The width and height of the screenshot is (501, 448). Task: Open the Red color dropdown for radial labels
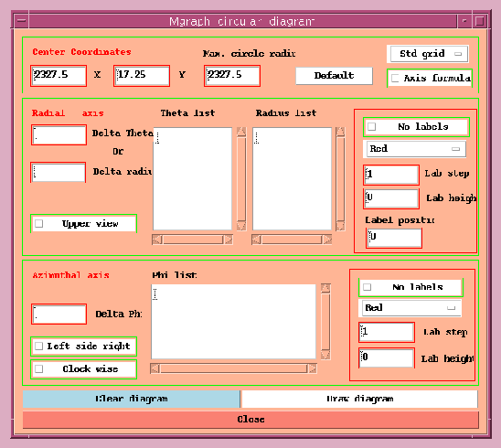(415, 149)
